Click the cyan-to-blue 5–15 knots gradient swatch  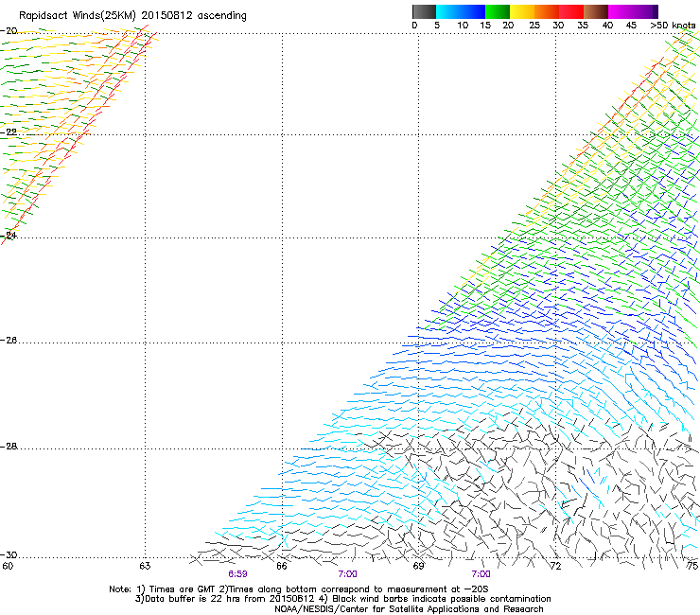coord(461,11)
